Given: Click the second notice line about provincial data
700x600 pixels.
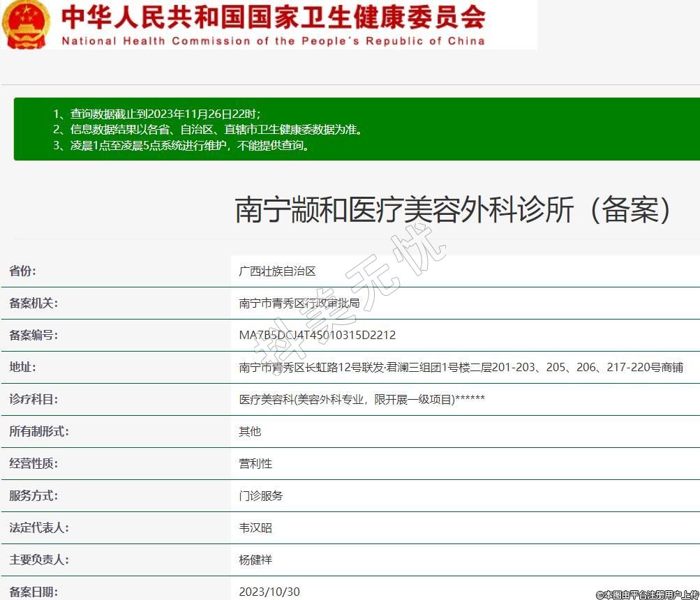Looking at the screenshot, I should (x=208, y=130).
